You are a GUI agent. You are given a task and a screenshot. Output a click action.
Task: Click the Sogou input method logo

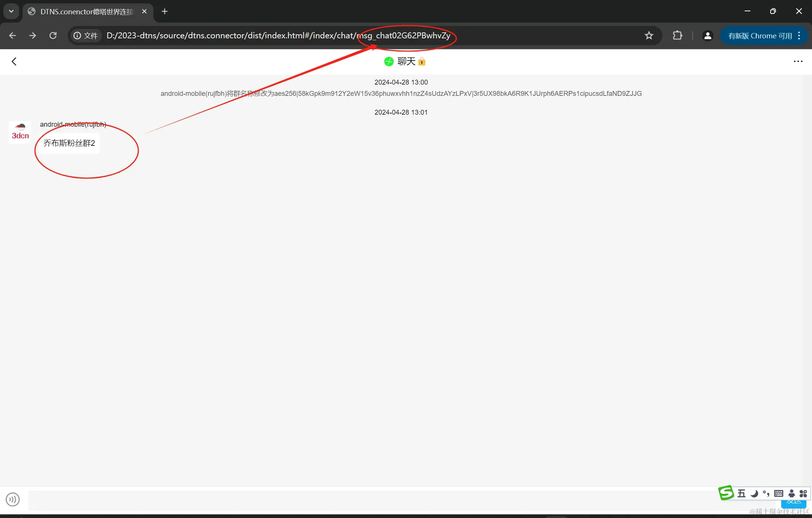pyautogui.click(x=726, y=493)
